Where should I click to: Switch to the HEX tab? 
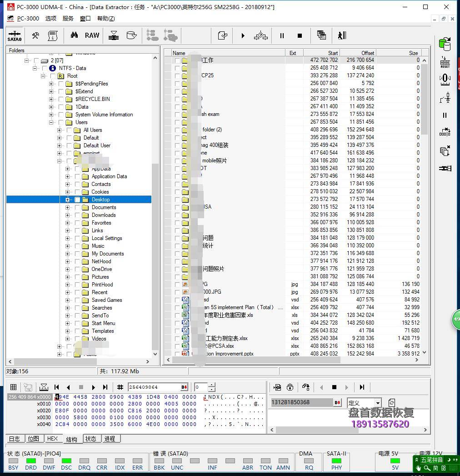[x=52, y=439]
